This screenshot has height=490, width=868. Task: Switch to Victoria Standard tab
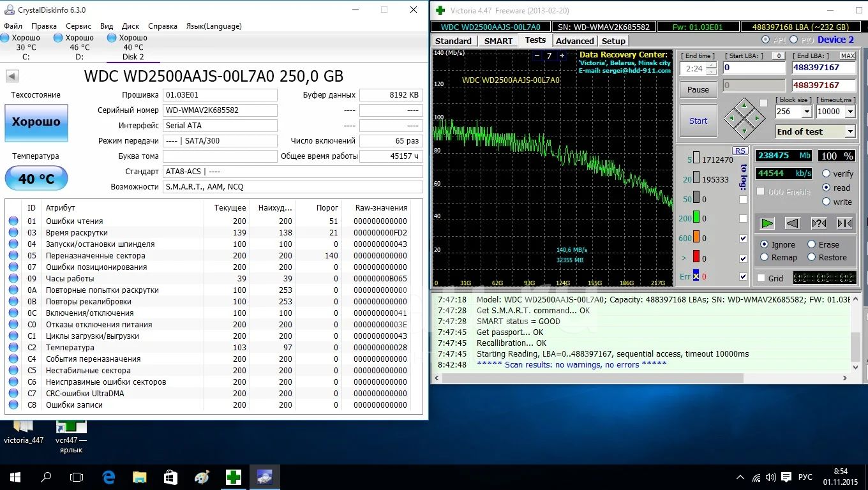(453, 41)
